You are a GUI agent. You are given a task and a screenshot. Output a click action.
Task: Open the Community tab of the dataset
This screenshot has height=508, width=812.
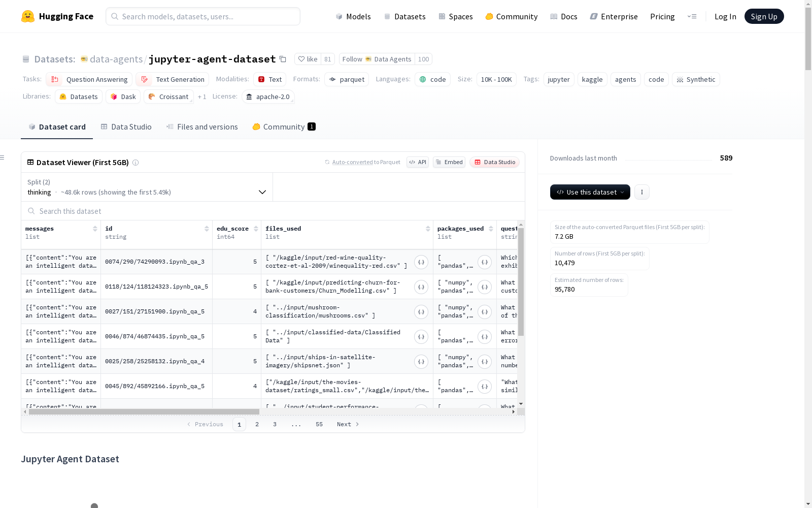284,127
